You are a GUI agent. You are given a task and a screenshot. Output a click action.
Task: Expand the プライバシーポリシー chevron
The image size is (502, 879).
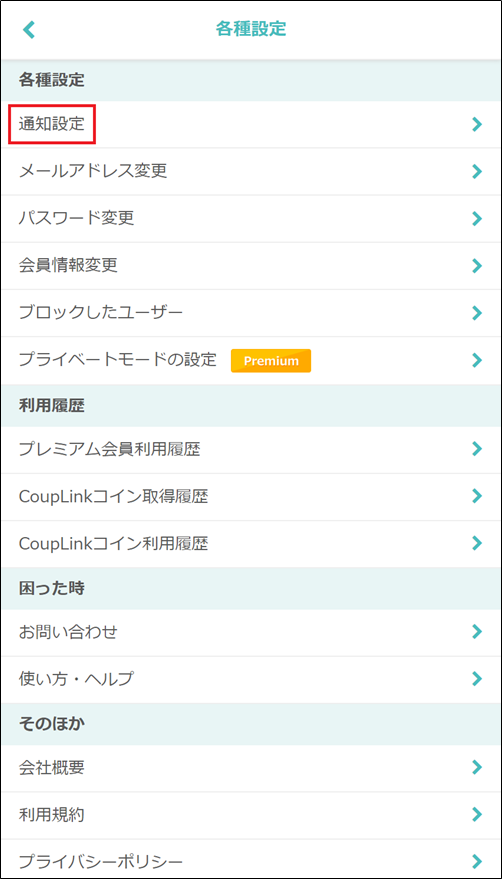click(x=477, y=861)
